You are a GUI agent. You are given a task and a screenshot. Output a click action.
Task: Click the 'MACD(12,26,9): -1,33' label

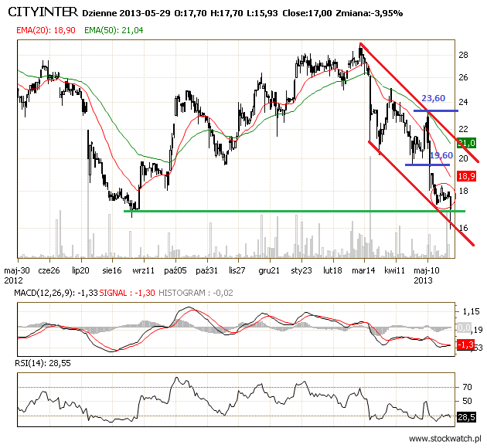56,293
